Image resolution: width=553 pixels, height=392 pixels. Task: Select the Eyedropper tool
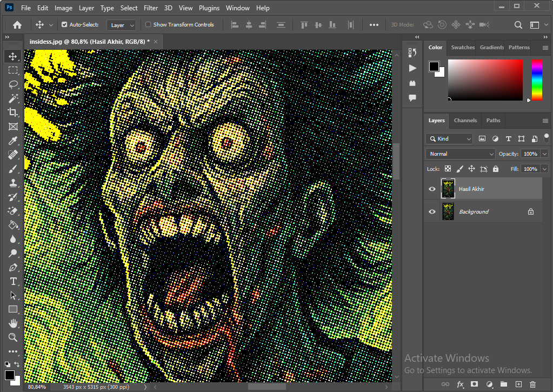(13, 141)
